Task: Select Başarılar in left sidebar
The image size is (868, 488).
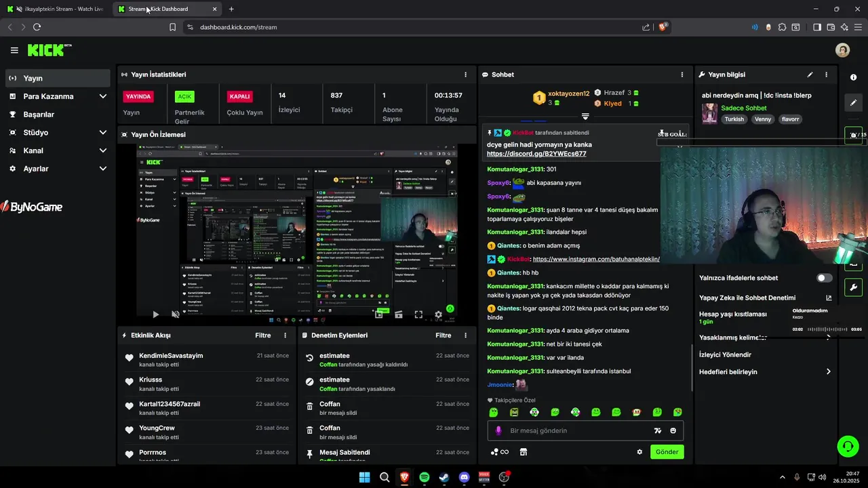Action: tap(57, 115)
